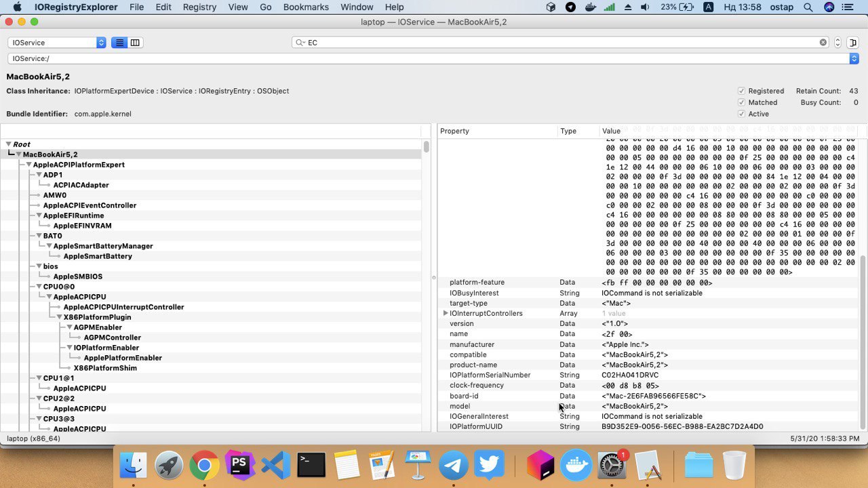Click the search magnifier icon in search field
This screenshot has width=868, height=488.
pos(300,43)
